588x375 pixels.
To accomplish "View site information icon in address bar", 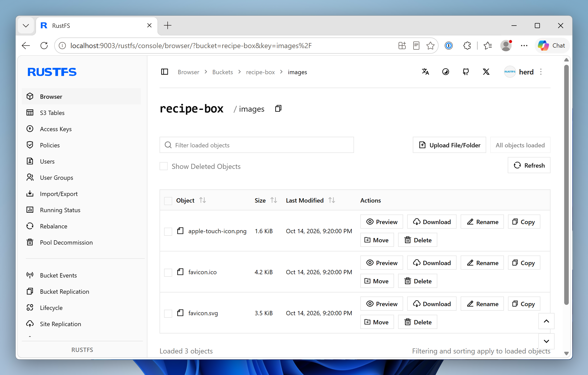I will click(x=62, y=46).
